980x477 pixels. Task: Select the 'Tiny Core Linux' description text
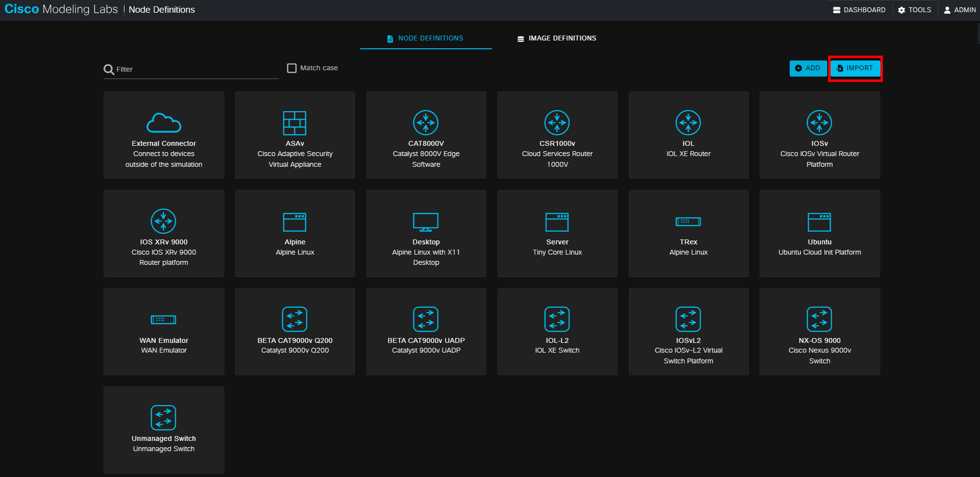tap(557, 252)
